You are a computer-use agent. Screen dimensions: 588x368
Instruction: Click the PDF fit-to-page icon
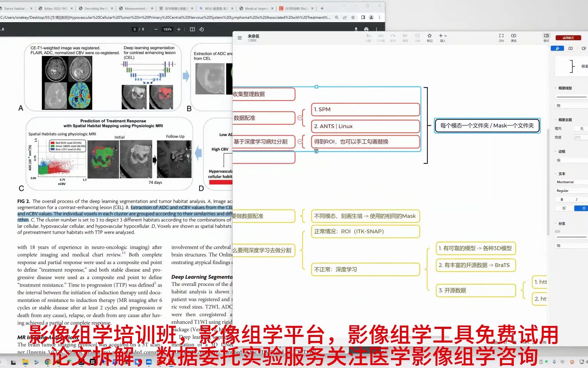tap(192, 29)
